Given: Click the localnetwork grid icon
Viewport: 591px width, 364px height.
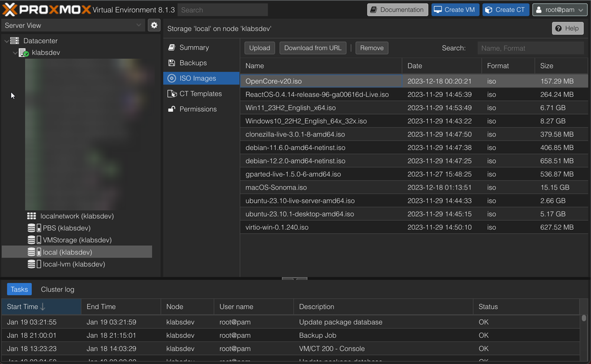Looking at the screenshot, I should coord(32,216).
